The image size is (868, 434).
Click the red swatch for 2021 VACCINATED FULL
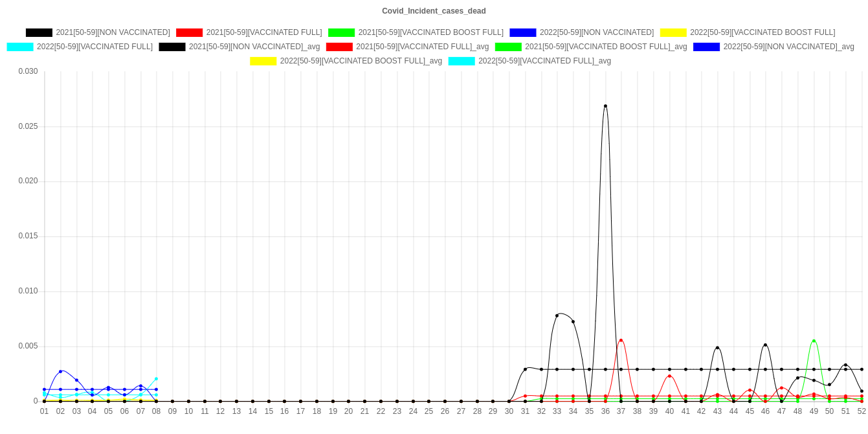[189, 32]
